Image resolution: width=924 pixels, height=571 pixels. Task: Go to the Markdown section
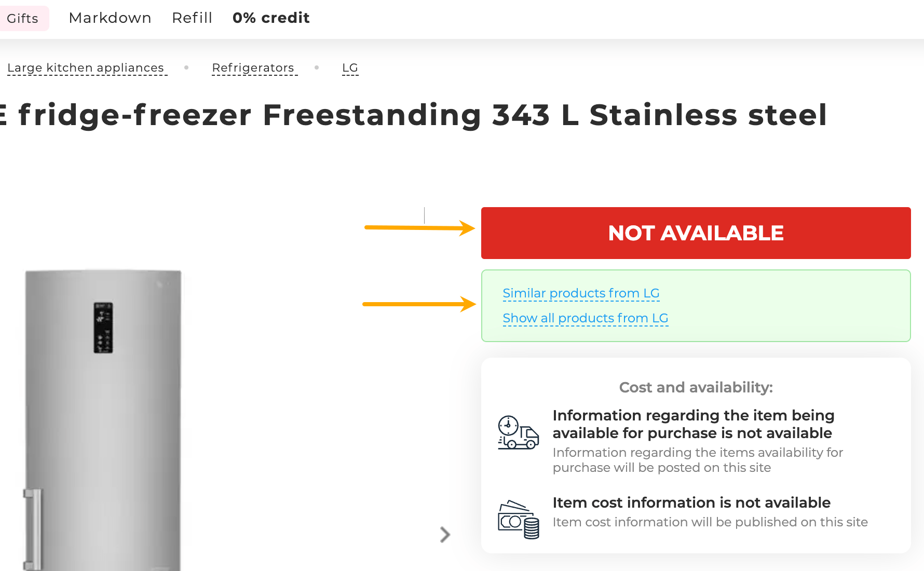[110, 18]
